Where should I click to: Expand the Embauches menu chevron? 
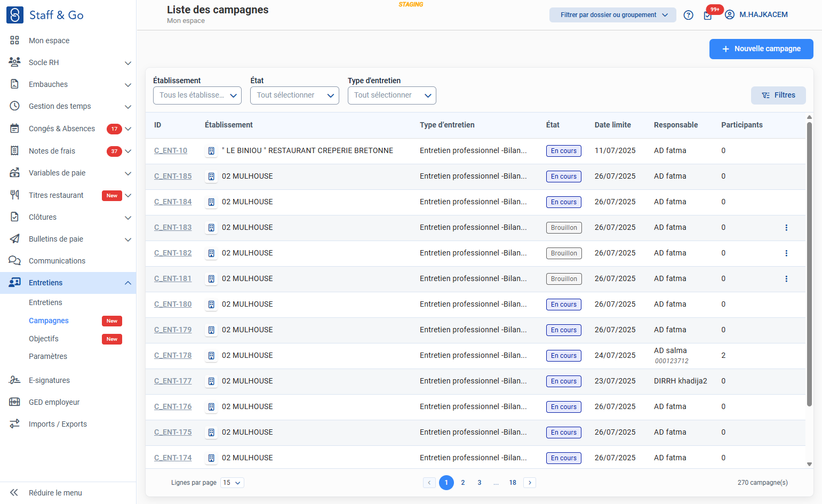128,85
